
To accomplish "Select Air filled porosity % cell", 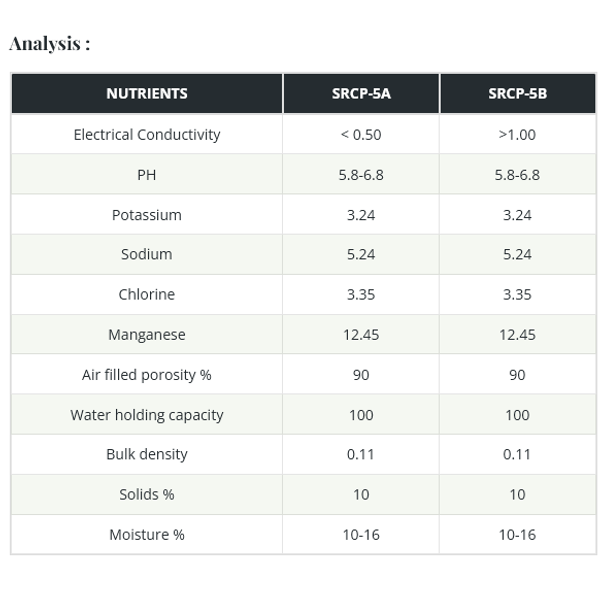I will [x=147, y=375].
